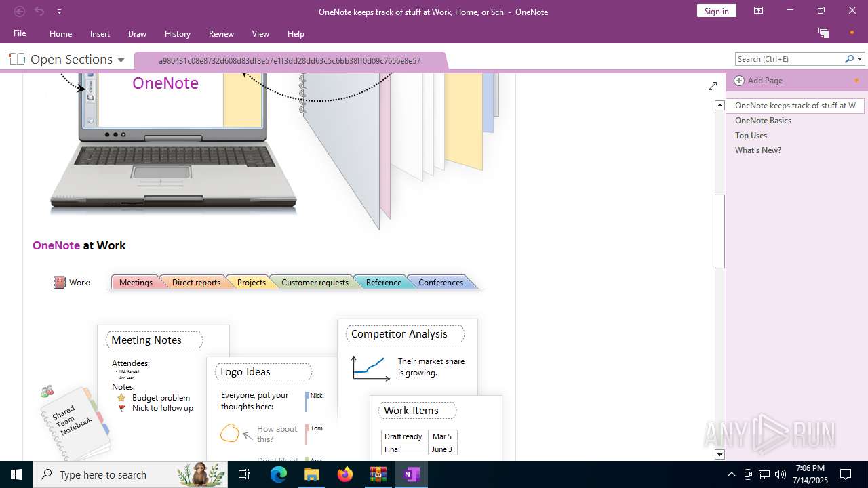Click into the Search (Ctrl+E) box
Image resolution: width=868 pixels, height=488 pixels.
[789, 59]
